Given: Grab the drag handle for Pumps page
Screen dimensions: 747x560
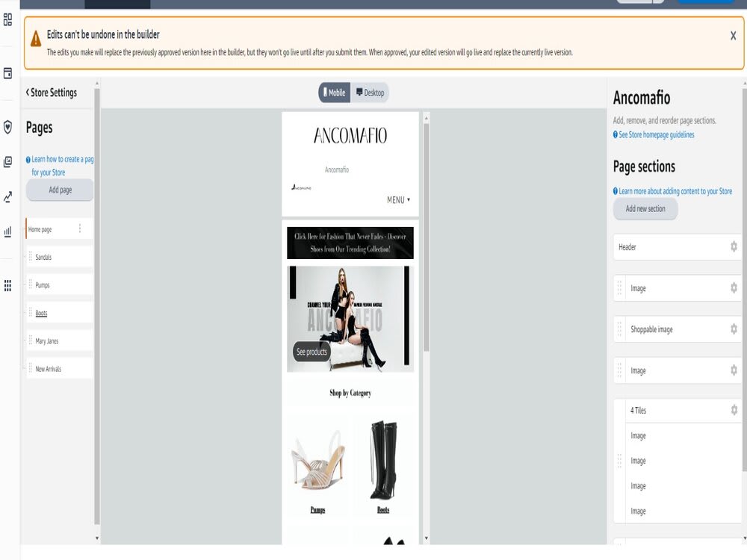Looking at the screenshot, I should (31, 284).
